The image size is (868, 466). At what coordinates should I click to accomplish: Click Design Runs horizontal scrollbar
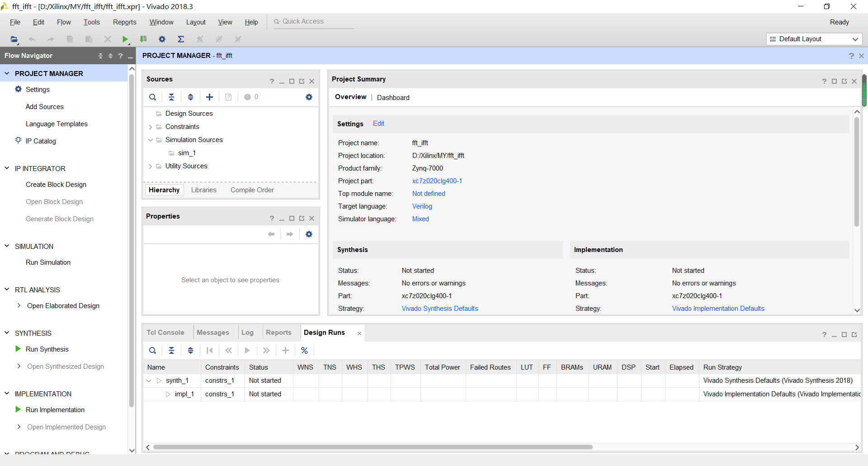coord(373,447)
